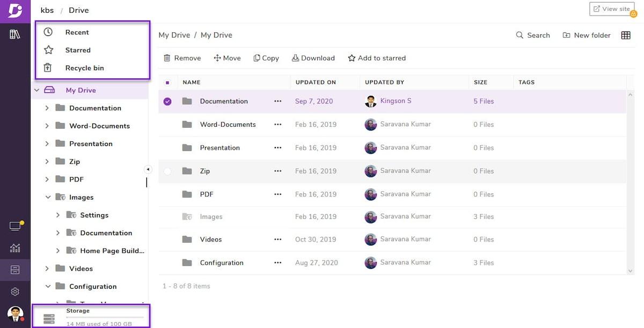Switch to grid view layout icon
This screenshot has width=644, height=328.
click(626, 35)
